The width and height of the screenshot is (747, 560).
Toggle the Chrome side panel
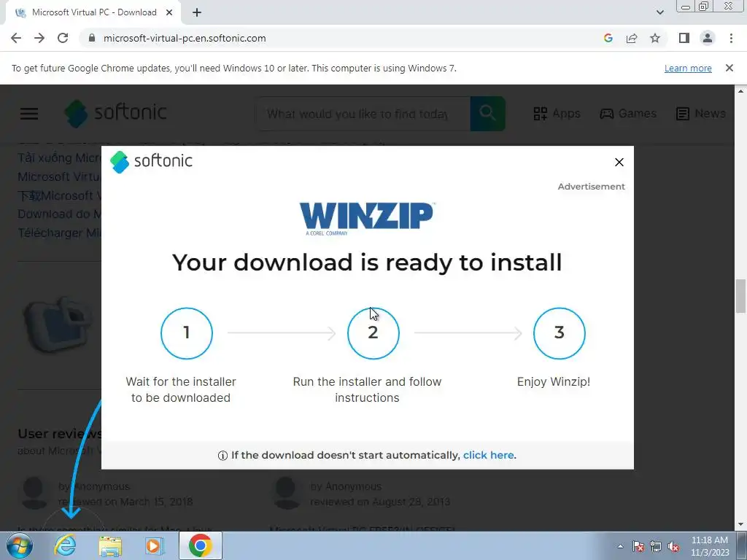point(684,38)
